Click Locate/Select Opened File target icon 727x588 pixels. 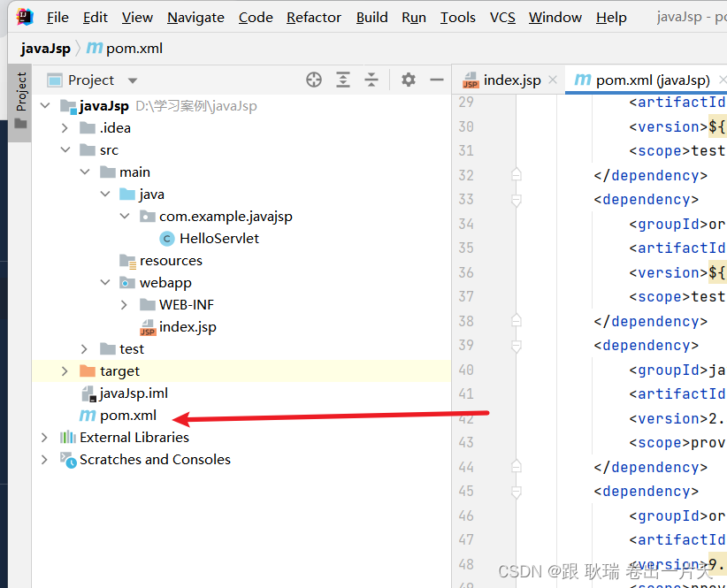point(314,80)
